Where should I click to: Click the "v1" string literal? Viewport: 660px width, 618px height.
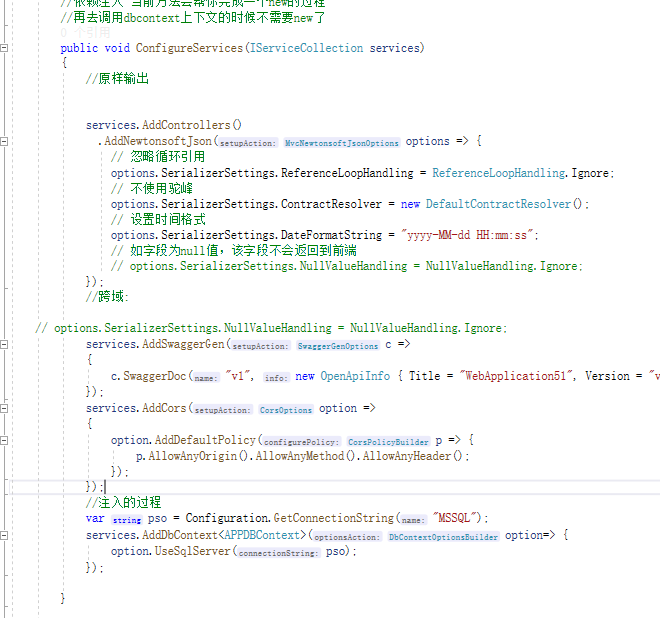click(x=237, y=376)
